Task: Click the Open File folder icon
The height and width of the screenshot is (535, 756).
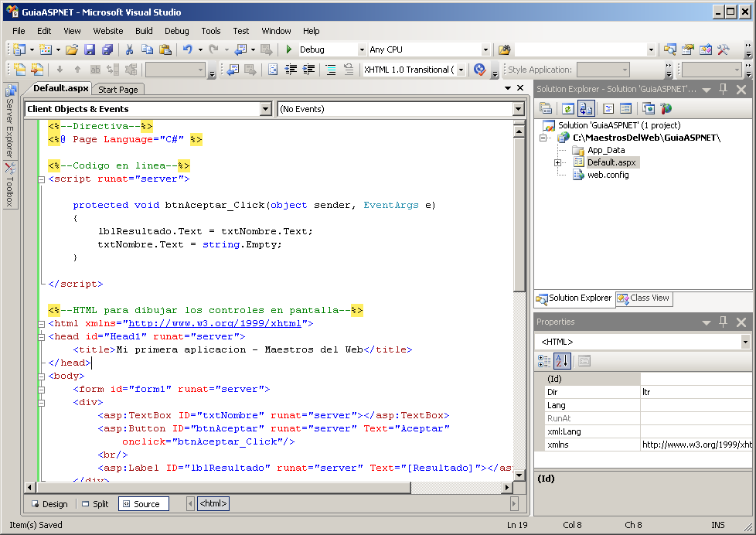Action: 72,49
